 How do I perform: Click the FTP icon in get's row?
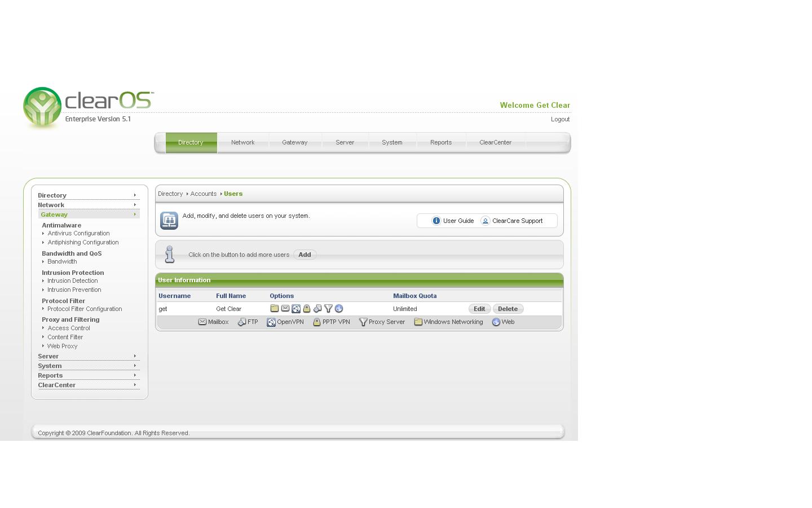tap(317, 309)
